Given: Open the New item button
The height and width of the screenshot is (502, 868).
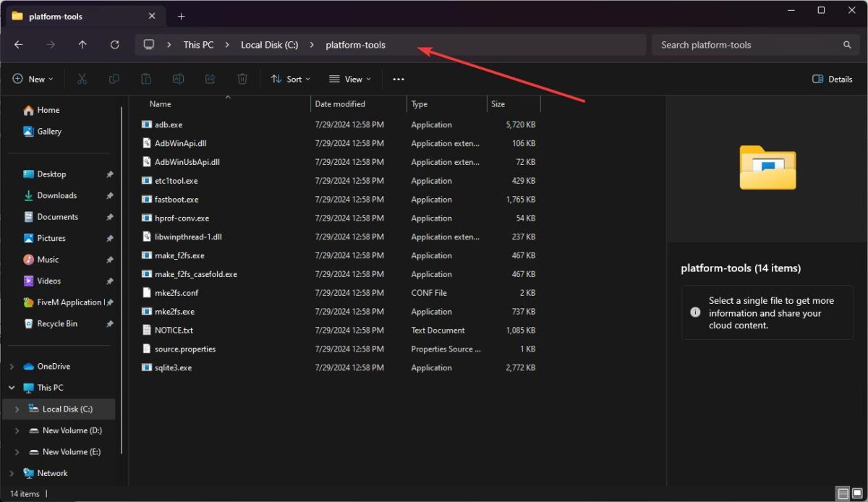Looking at the screenshot, I should (x=33, y=79).
